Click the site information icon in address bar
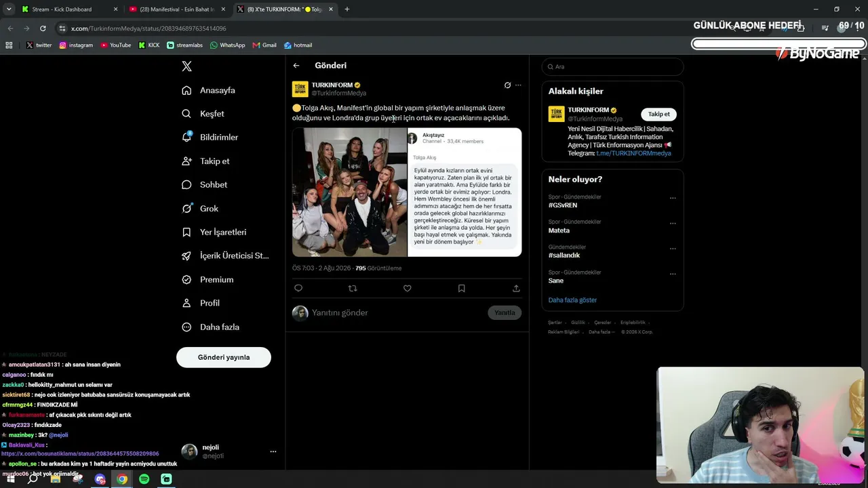 point(62,28)
